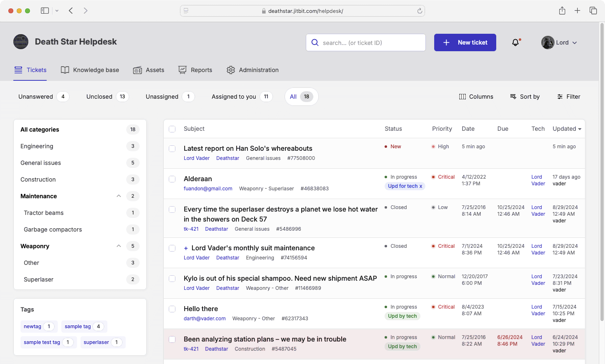
Task: Click the search magnifier icon
Action: [315, 42]
